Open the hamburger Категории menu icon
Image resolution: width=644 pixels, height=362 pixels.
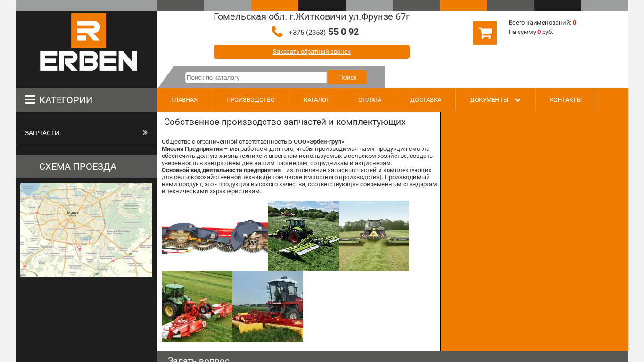(30, 100)
